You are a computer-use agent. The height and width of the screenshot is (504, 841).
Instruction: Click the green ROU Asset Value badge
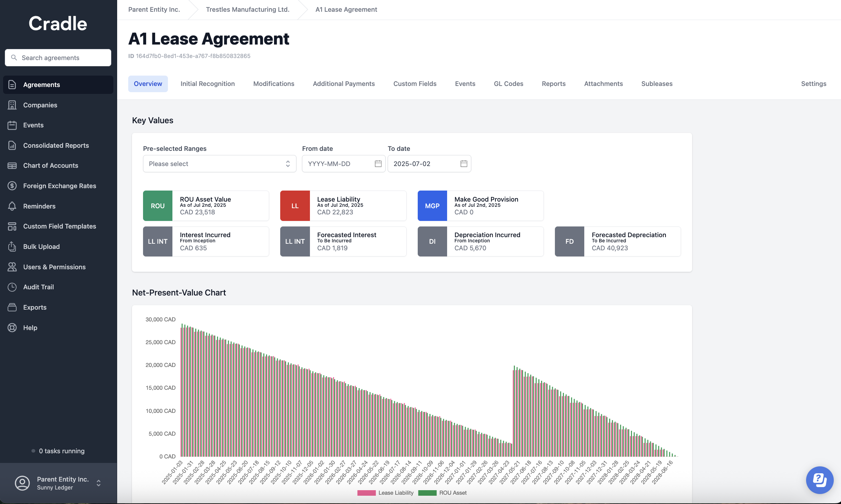158,206
